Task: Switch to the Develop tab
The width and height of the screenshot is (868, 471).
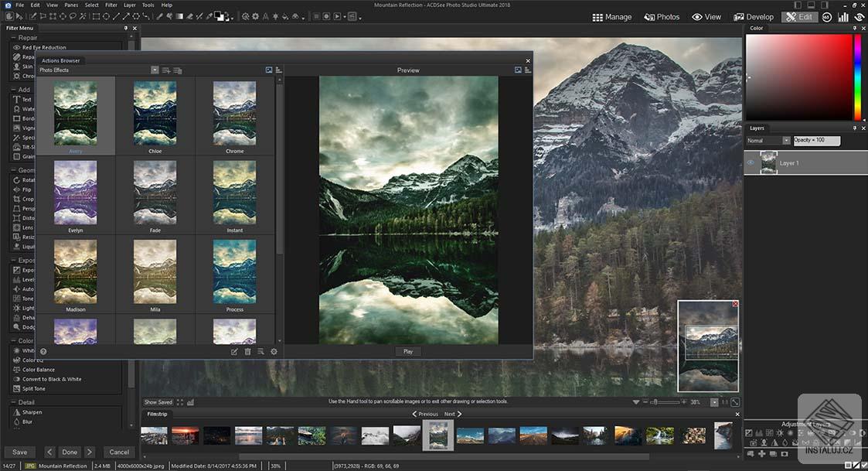Action: point(753,16)
